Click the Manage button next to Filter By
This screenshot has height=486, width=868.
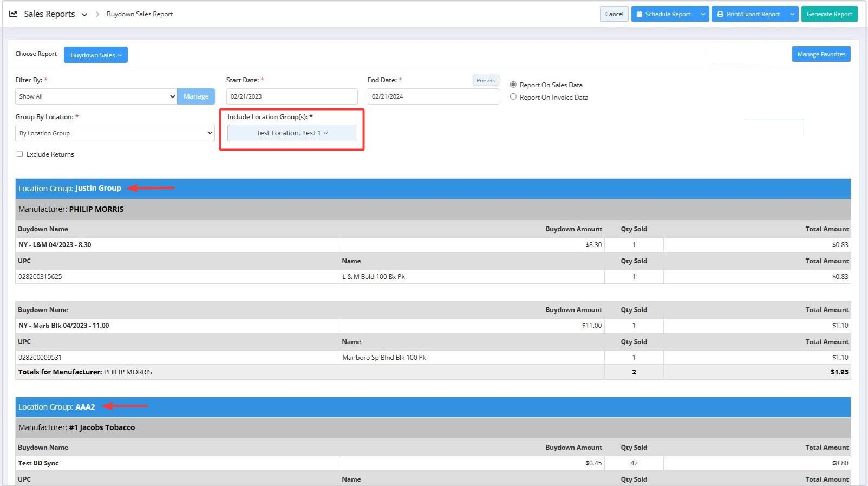tap(196, 96)
